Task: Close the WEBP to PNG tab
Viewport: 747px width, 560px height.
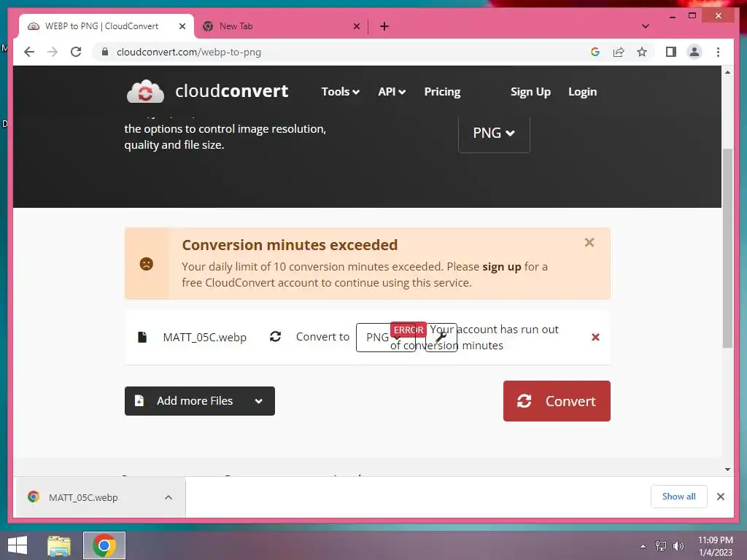Action: click(182, 26)
